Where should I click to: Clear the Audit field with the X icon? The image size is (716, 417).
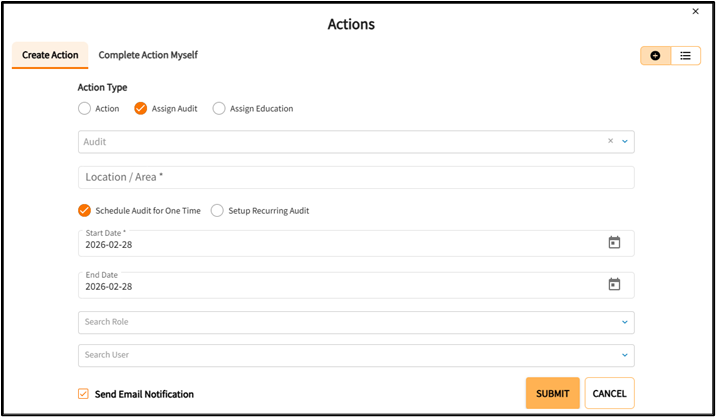pyautogui.click(x=611, y=142)
